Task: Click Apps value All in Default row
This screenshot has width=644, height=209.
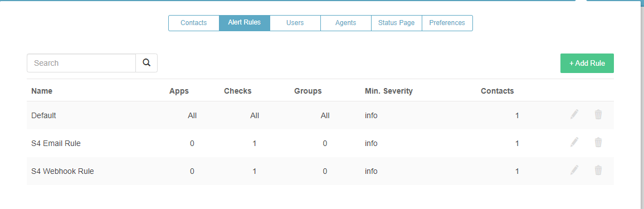Action: [192, 115]
